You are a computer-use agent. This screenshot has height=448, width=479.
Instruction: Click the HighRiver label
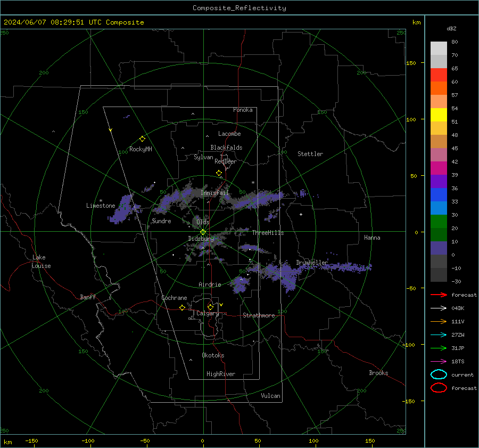(221, 374)
